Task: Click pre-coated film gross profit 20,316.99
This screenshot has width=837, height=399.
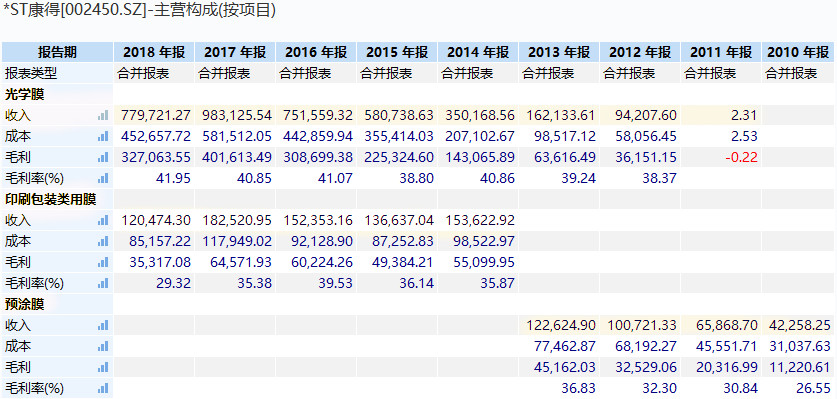Action: (x=727, y=367)
